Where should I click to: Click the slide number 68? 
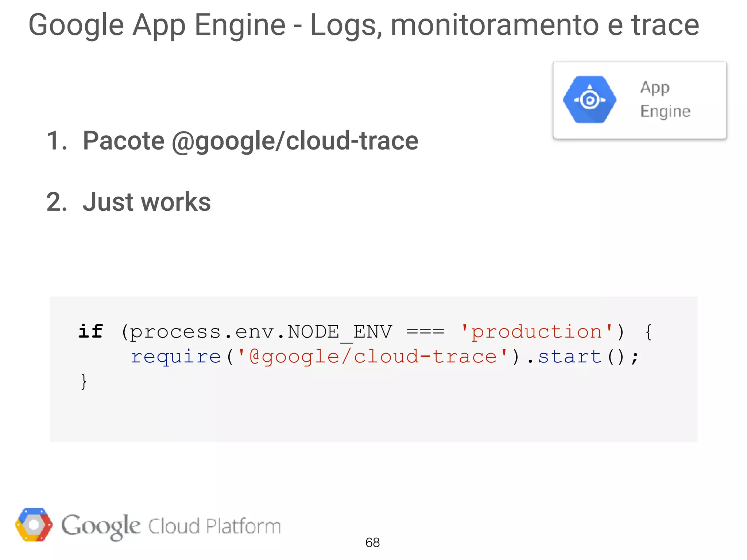click(x=372, y=542)
